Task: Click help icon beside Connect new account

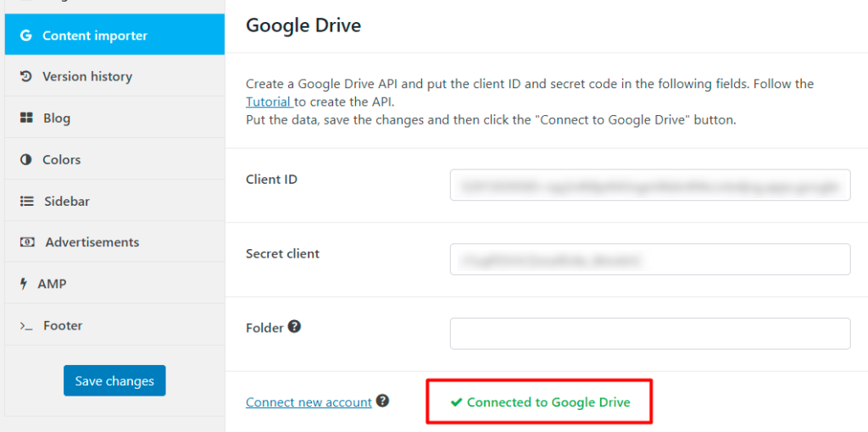Action: pyautogui.click(x=382, y=401)
